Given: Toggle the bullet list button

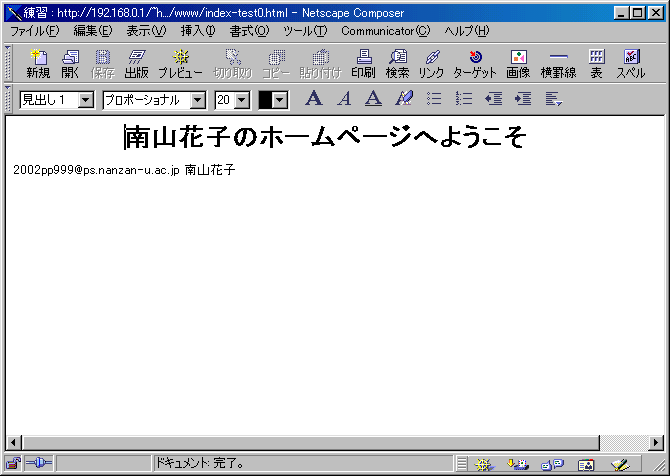Looking at the screenshot, I should click(x=434, y=99).
